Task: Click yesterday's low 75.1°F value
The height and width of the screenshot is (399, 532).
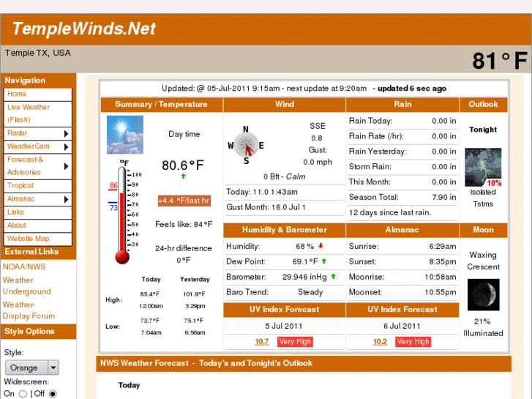Action: pos(194,321)
